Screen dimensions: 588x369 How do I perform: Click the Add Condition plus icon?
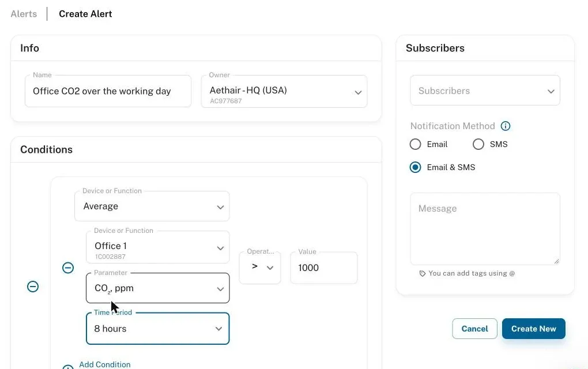(68, 367)
